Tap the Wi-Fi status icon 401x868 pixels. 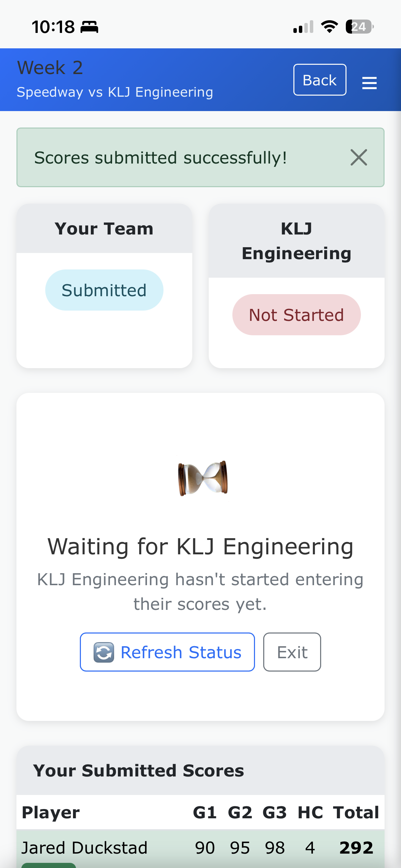coord(329,27)
